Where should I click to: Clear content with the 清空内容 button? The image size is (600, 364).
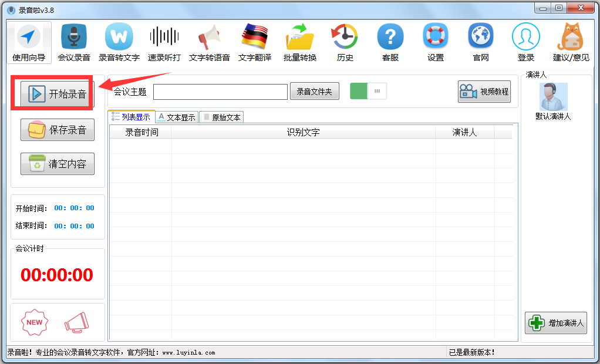(x=57, y=164)
